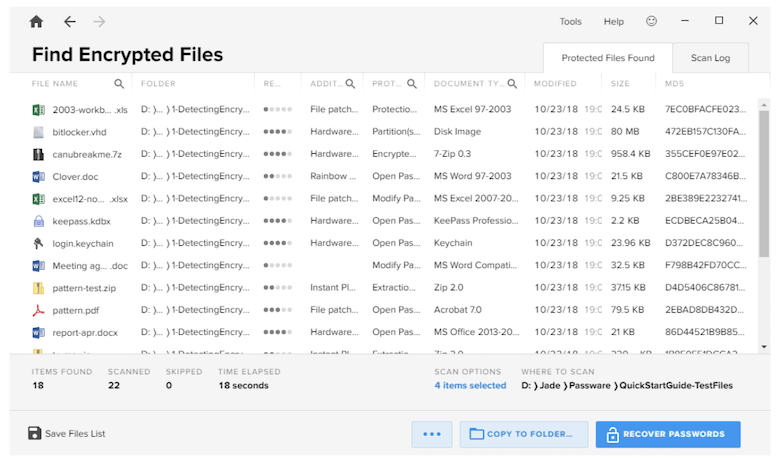
Task: Select file name canubreakme.7z
Action: pos(87,155)
